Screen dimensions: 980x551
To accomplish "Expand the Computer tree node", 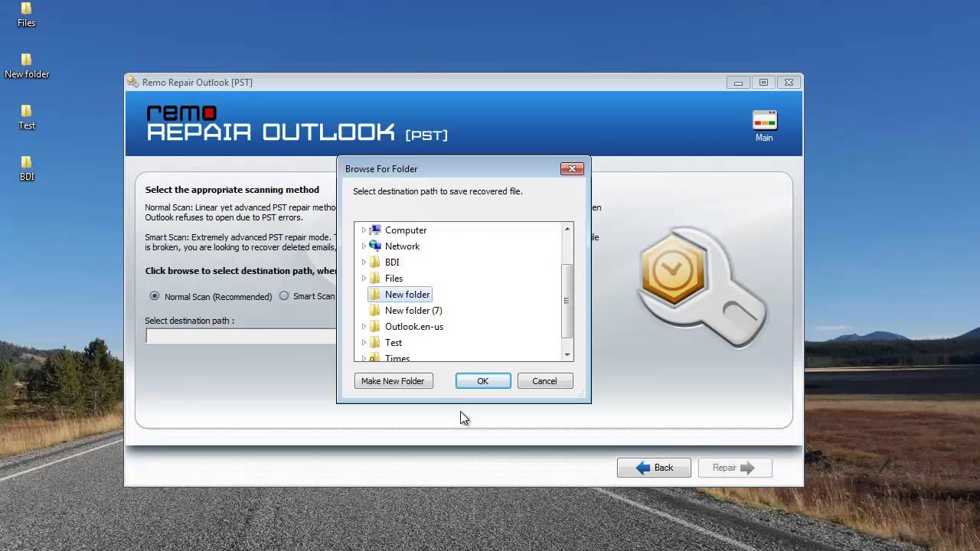I will click(364, 230).
